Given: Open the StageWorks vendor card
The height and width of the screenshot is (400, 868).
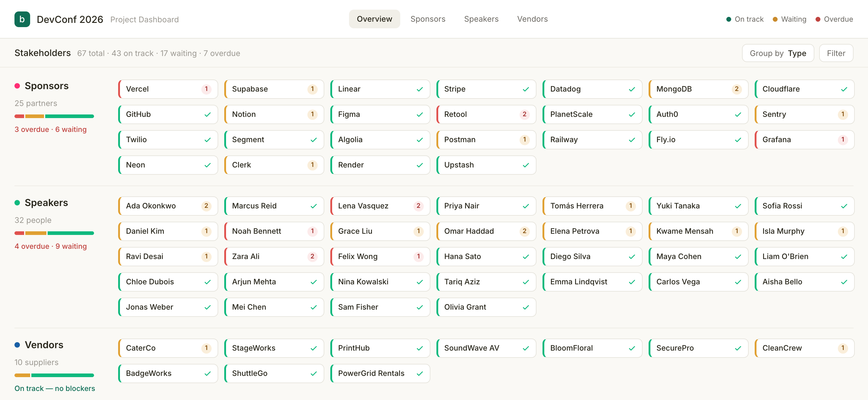Looking at the screenshot, I should [274, 348].
